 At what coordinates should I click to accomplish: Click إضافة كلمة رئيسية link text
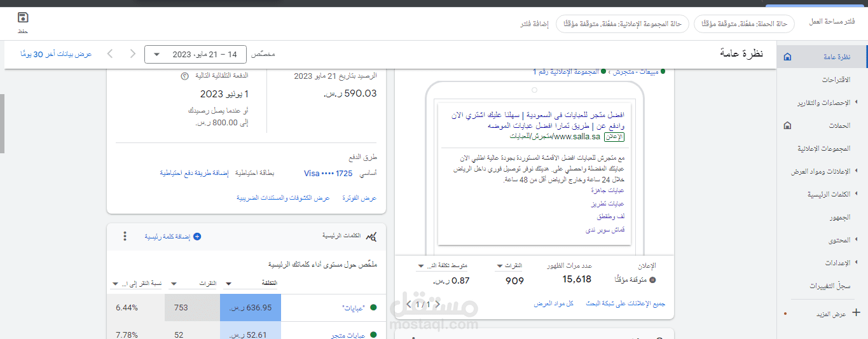click(167, 237)
